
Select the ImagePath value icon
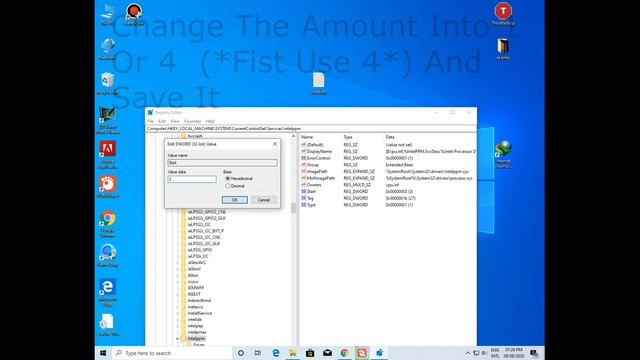304,171
